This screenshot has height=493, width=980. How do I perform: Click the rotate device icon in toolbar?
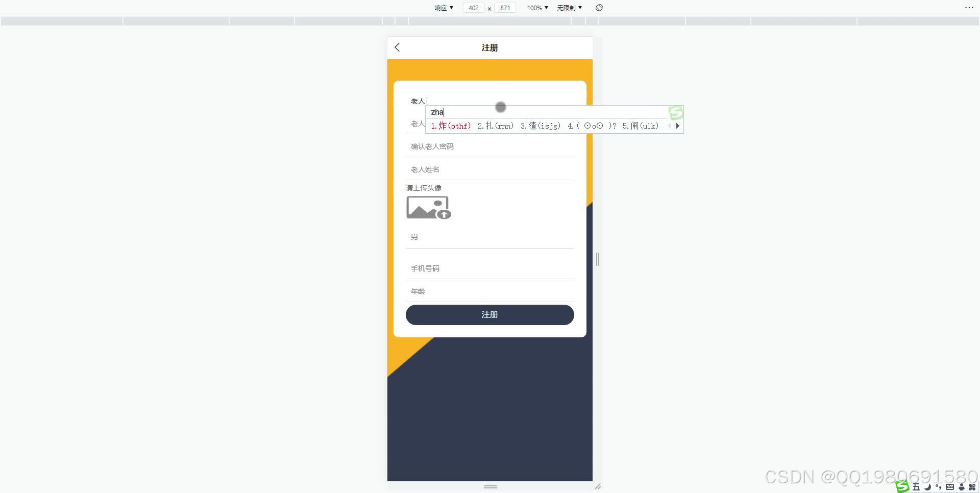click(x=599, y=8)
